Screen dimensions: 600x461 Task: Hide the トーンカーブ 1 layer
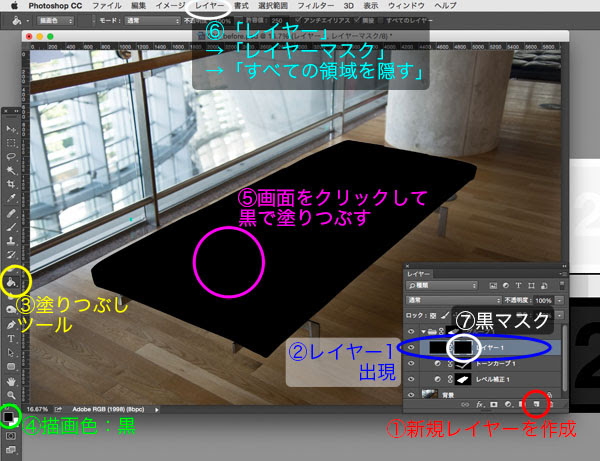pyautogui.click(x=411, y=363)
